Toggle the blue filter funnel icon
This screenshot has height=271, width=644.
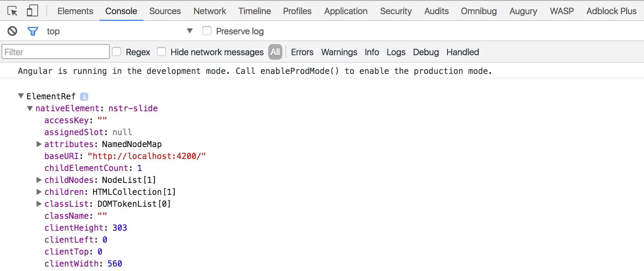[x=33, y=31]
